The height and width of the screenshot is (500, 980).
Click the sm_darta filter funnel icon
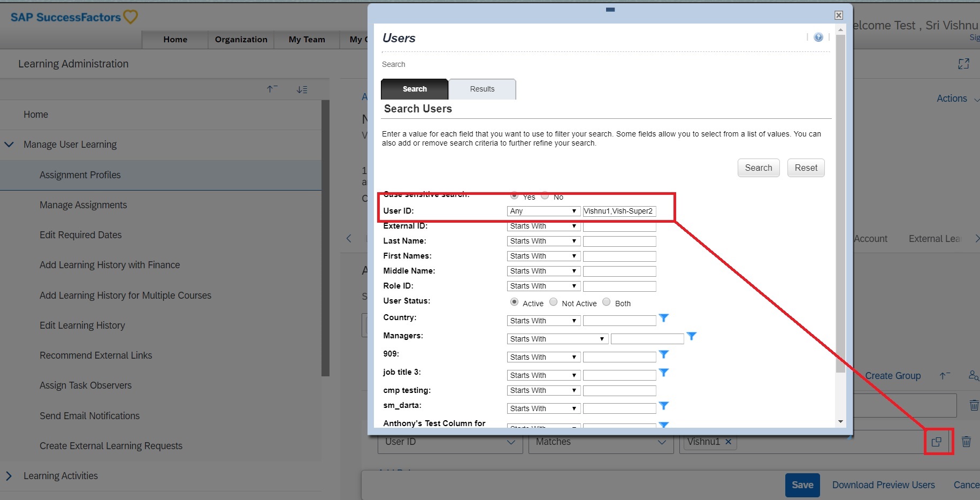click(664, 406)
